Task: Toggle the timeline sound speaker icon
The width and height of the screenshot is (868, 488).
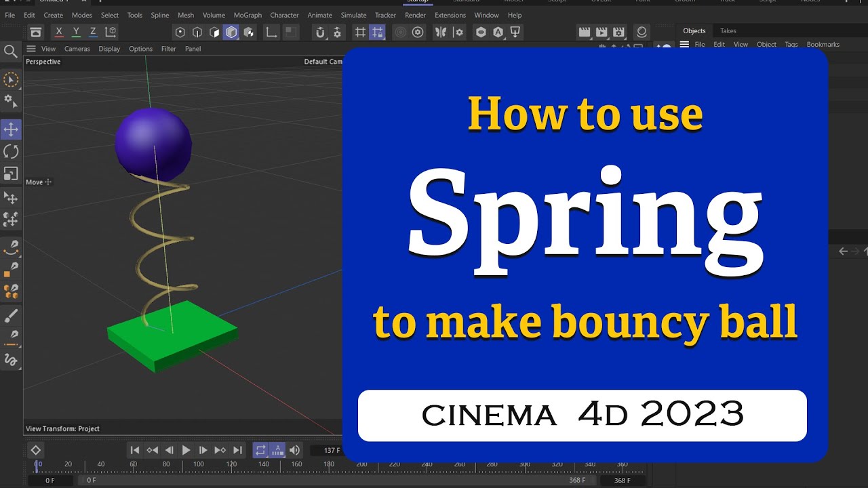Action: pos(294,450)
